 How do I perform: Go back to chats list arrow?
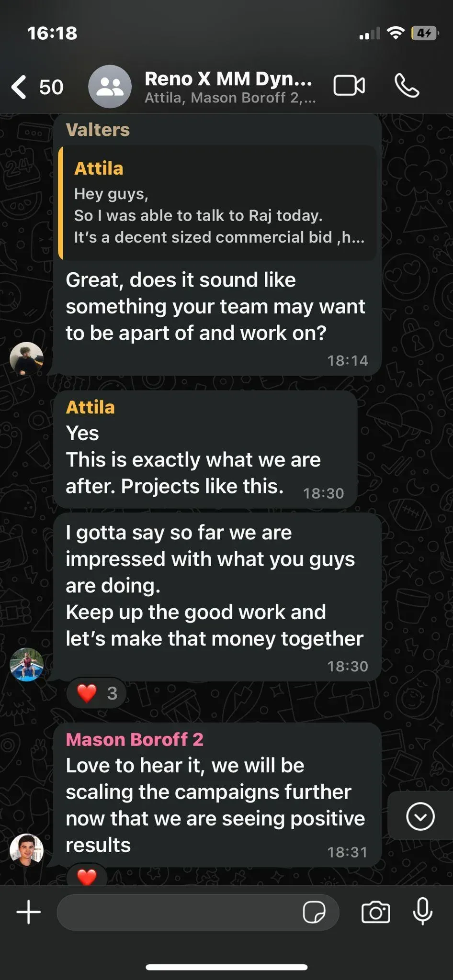(x=19, y=87)
